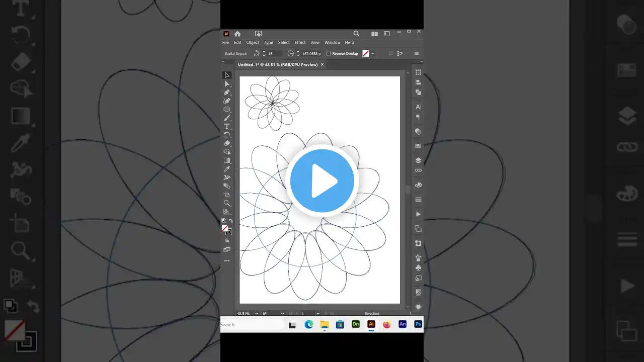Open the Layers panel icon
The image size is (644, 362).
coord(418,160)
